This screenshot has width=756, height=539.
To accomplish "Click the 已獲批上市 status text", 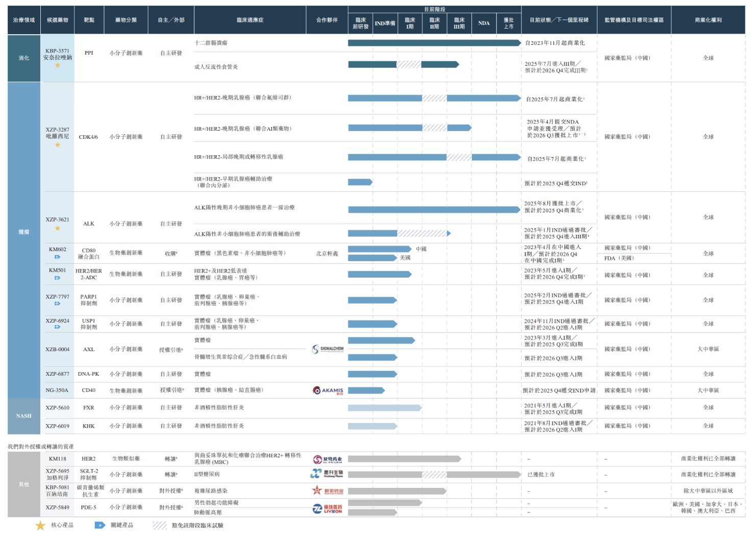I will click(x=541, y=475).
